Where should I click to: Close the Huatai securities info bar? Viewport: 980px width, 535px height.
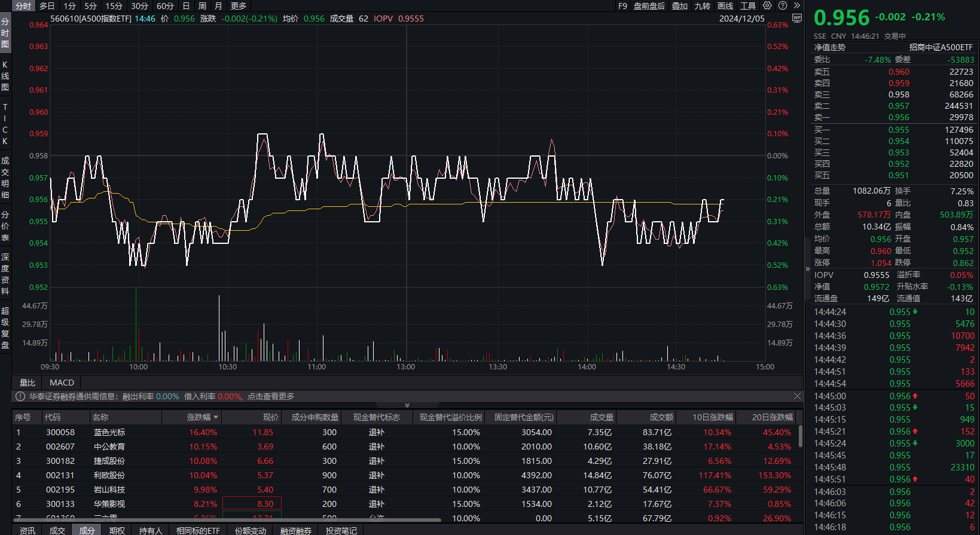pyautogui.click(x=797, y=396)
